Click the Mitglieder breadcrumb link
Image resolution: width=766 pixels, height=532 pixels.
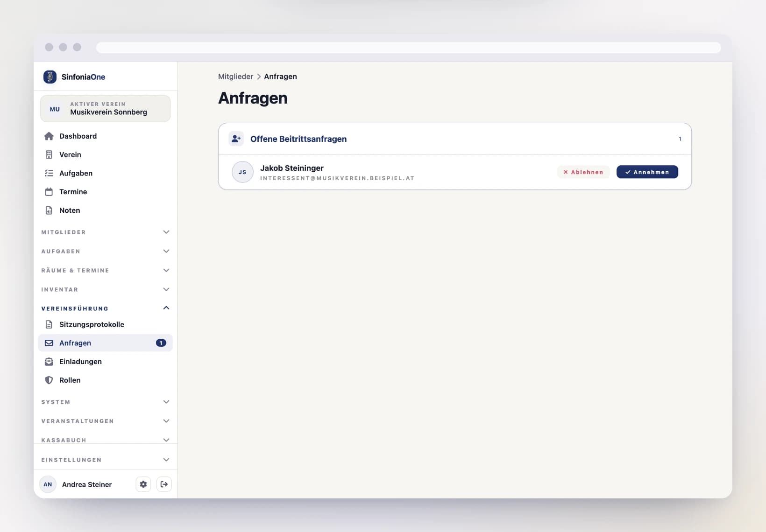[235, 77]
